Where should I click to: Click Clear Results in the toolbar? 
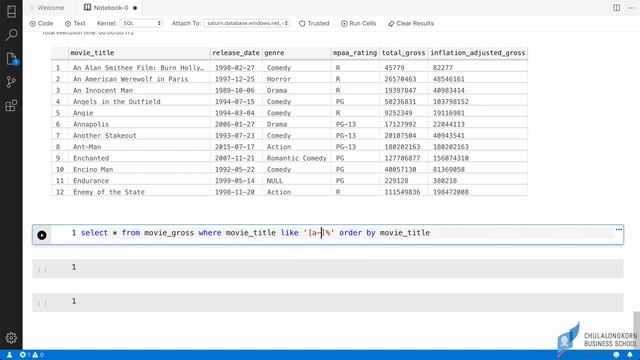pyautogui.click(x=411, y=24)
